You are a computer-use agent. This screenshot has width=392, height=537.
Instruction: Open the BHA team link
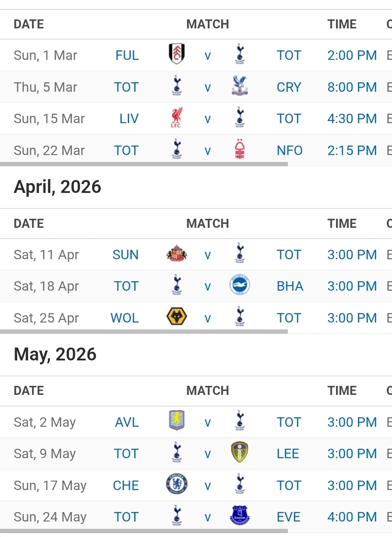(x=290, y=286)
